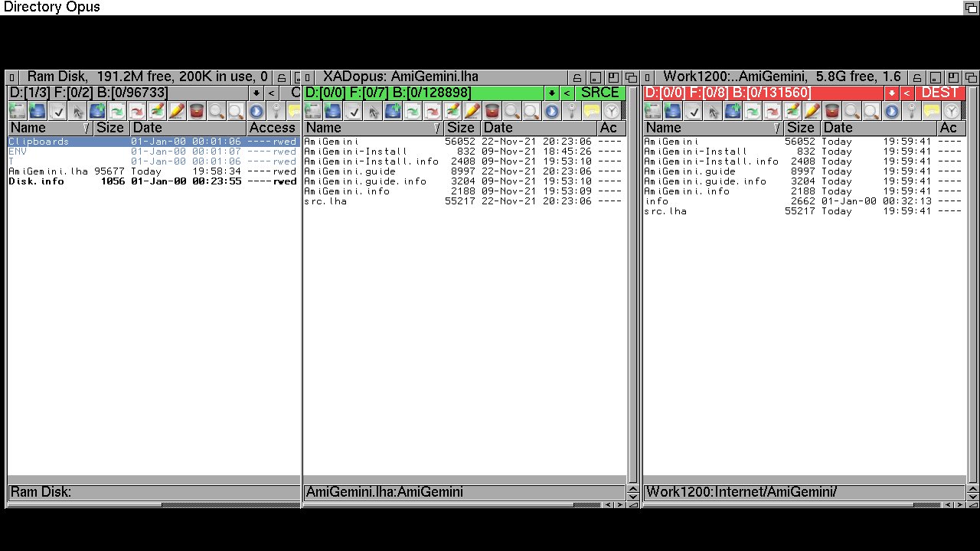This screenshot has width=980, height=551.
Task: Click the '<' history button in Ram Disk lister
Action: (272, 93)
